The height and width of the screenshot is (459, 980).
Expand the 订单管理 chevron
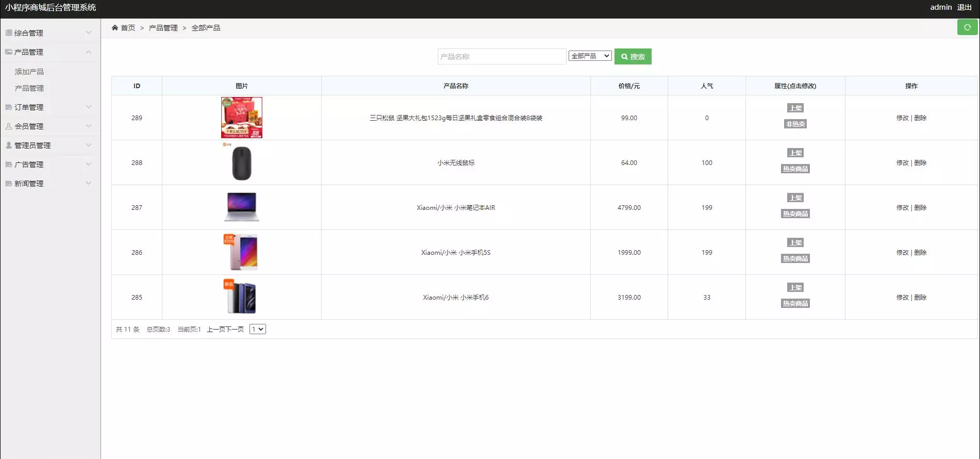tap(89, 107)
